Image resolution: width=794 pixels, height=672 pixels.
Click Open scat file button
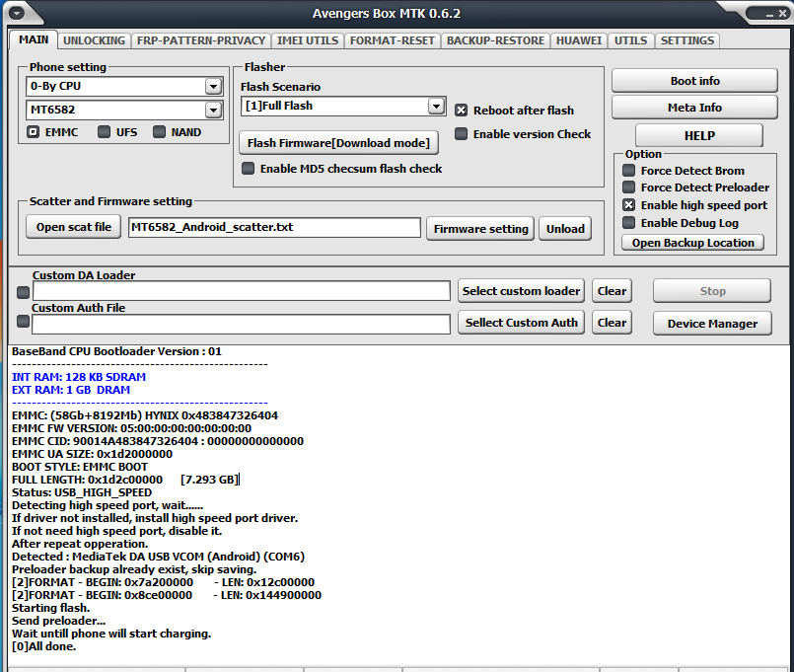coord(73,227)
